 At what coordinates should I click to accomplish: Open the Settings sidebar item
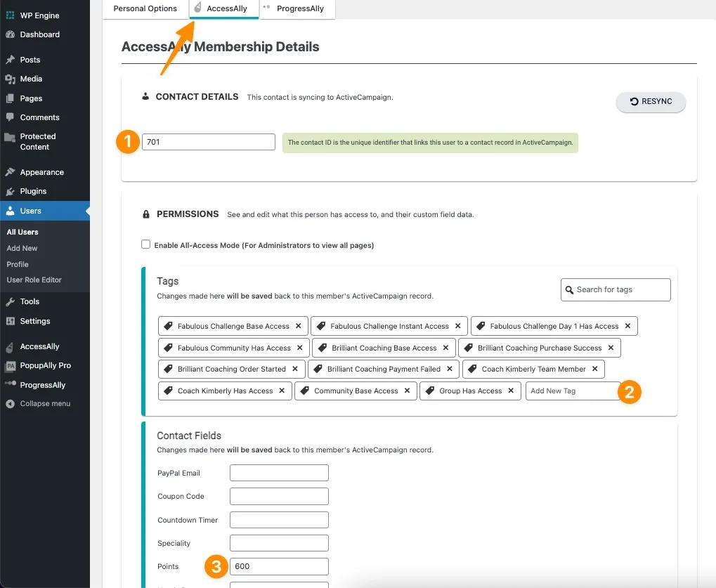(x=35, y=321)
